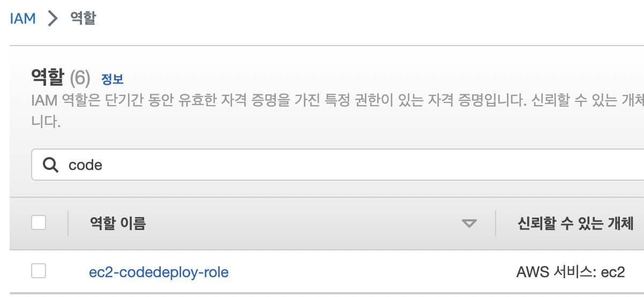Viewport: 644px width, 297px height.
Task: Click the 역할 (6) panel heading
Action: 61,78
